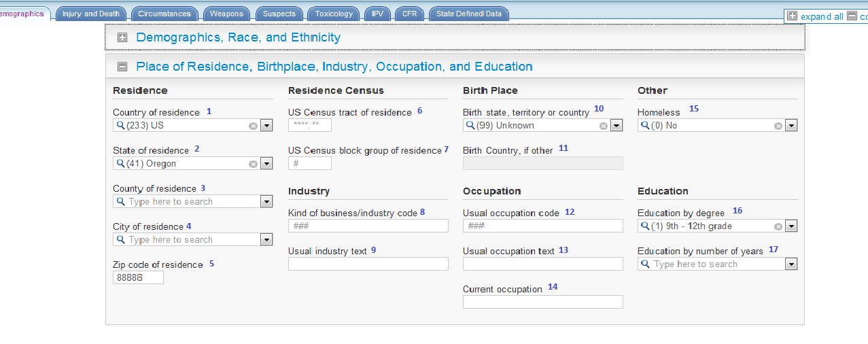Clear the Birth state selection
Viewport: 868px width, 344px height.
[603, 126]
